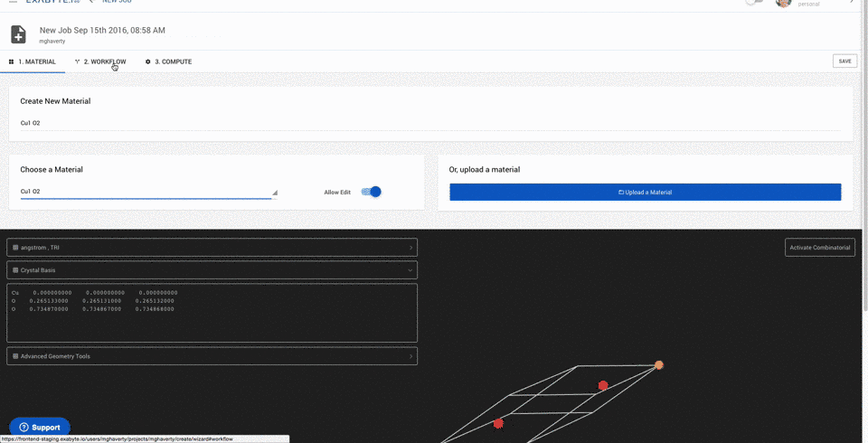This screenshot has height=443, width=868.
Task: Open the hamburger menu in the top bar
Action: point(12,2)
